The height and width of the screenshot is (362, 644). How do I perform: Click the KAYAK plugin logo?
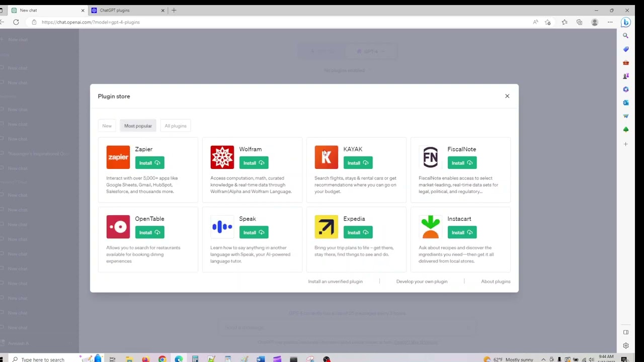(x=326, y=157)
